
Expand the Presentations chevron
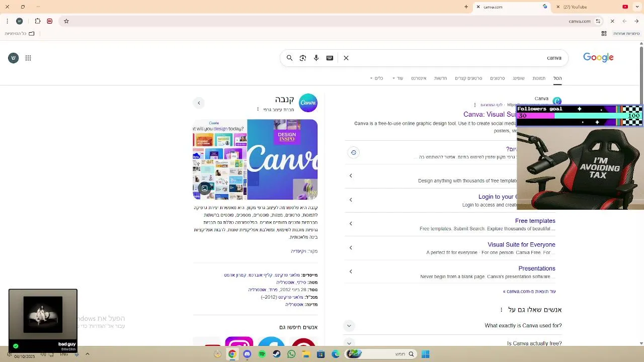[x=351, y=271]
